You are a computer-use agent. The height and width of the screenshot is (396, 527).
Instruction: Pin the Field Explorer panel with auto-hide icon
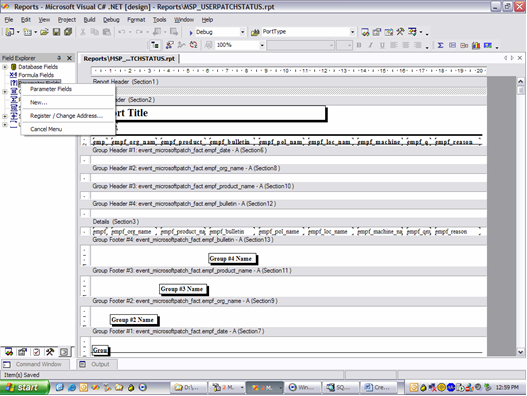[x=59, y=58]
